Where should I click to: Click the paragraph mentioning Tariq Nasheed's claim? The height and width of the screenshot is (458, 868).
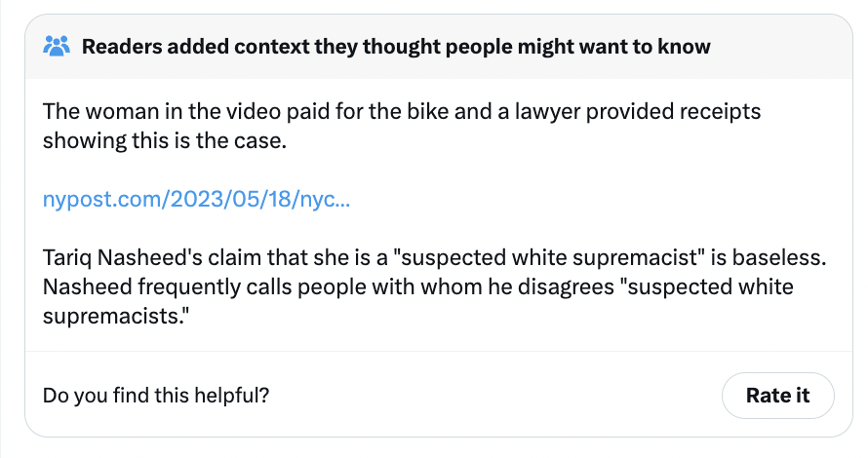(x=435, y=287)
